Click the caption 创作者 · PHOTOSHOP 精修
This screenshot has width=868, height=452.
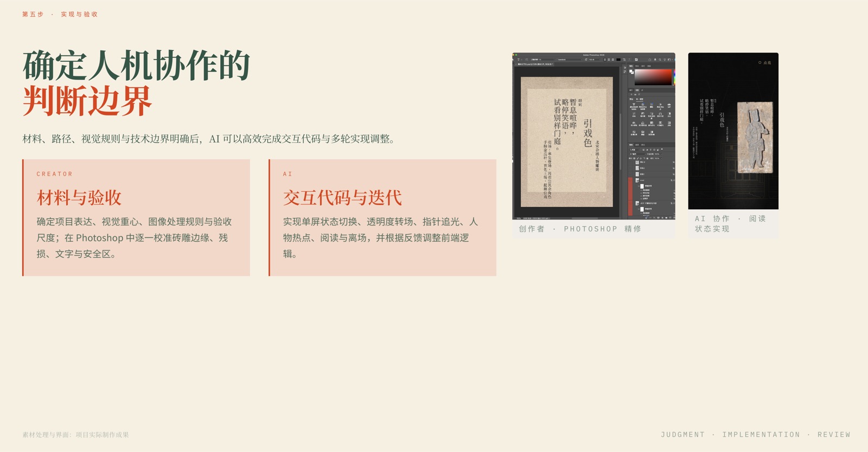coord(580,229)
